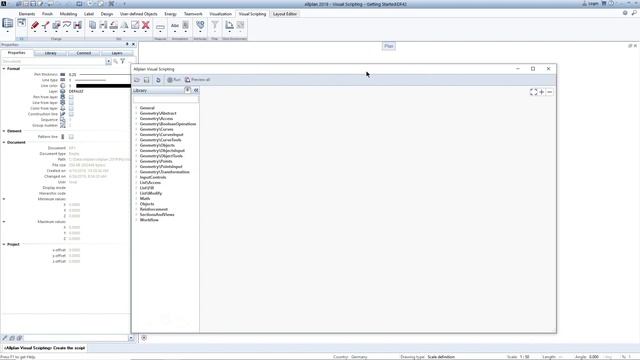
Task: Expand the Geometry\Curves node
Action: point(136,129)
